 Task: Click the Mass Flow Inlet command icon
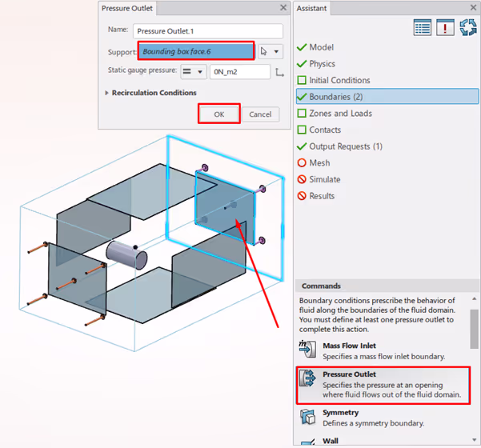pyautogui.click(x=307, y=349)
